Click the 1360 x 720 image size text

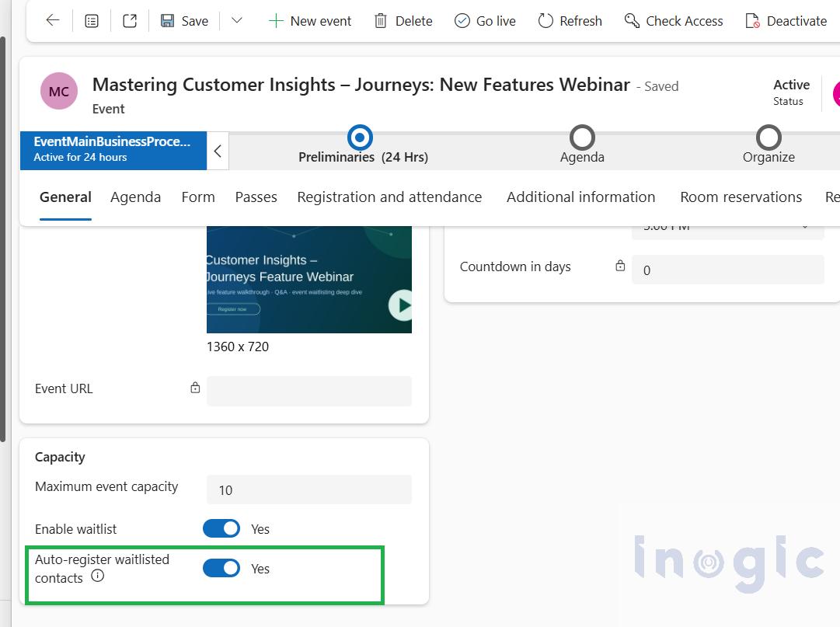coord(238,347)
